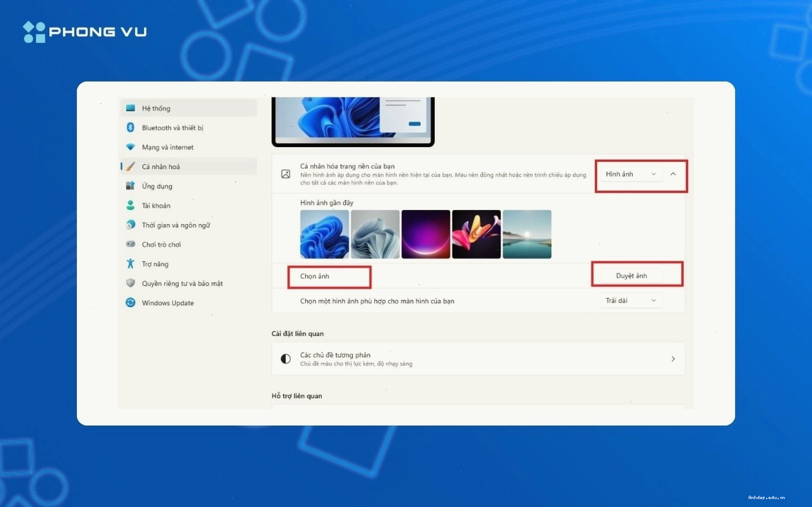Click the contrast half-circle icon

pos(286,359)
